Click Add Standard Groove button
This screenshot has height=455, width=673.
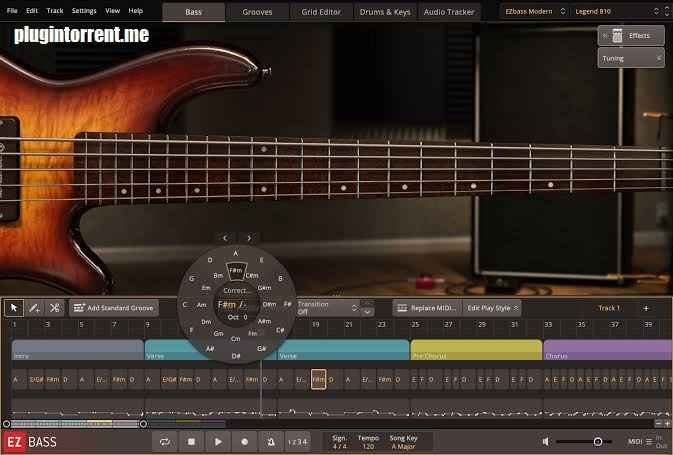pos(114,308)
